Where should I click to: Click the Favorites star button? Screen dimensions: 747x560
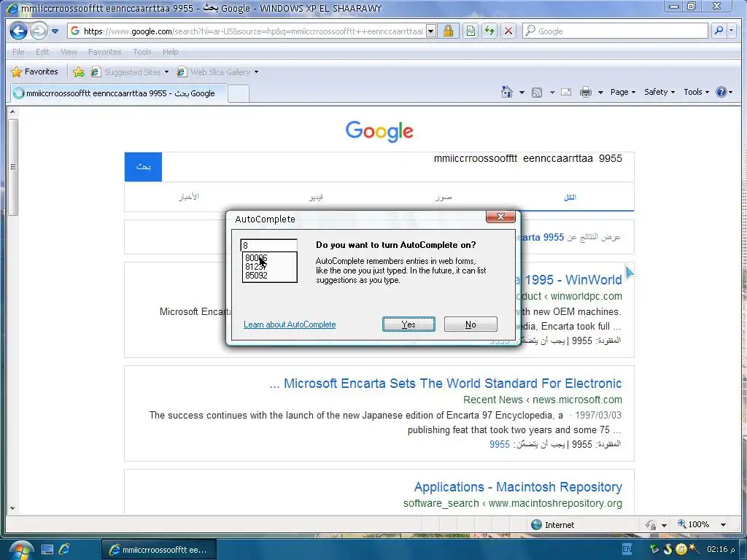click(34, 72)
